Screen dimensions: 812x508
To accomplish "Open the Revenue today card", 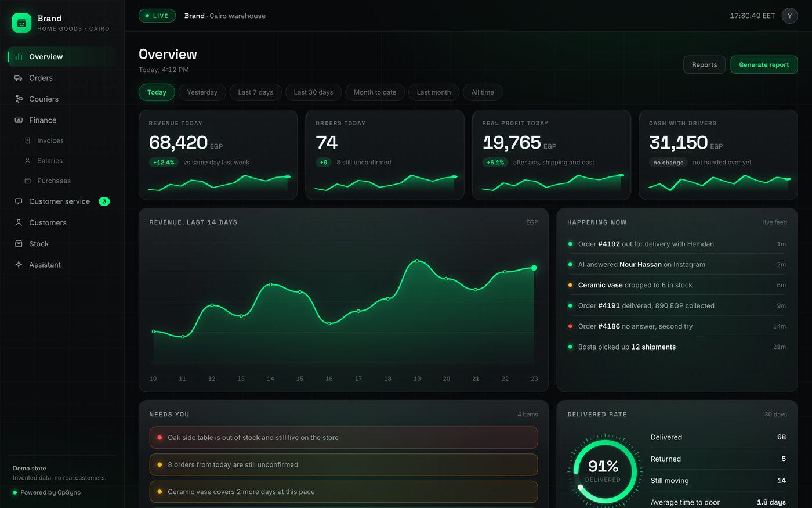I will (x=218, y=155).
